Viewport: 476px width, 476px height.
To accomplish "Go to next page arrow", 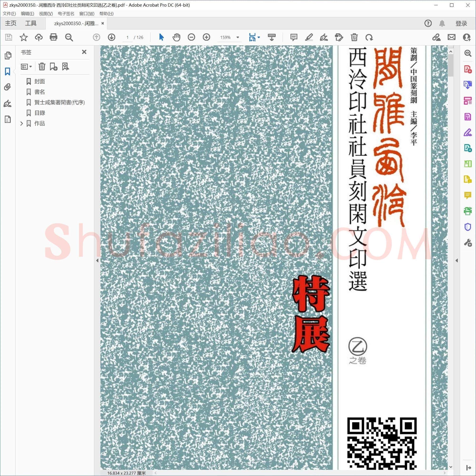I will (112, 37).
